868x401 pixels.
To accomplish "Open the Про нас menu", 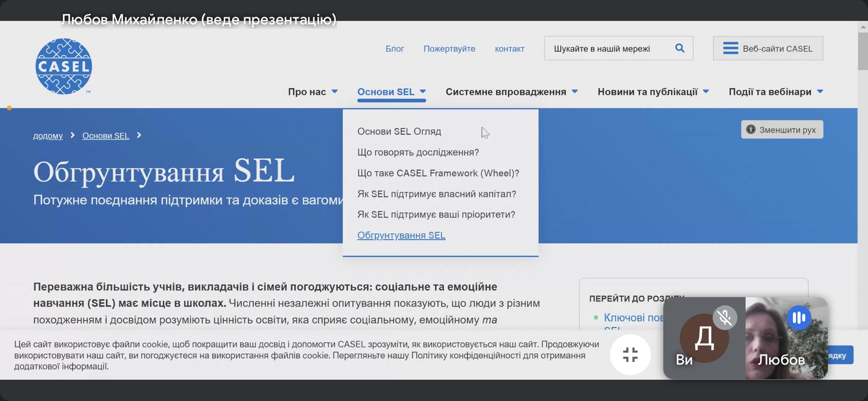I will (307, 92).
